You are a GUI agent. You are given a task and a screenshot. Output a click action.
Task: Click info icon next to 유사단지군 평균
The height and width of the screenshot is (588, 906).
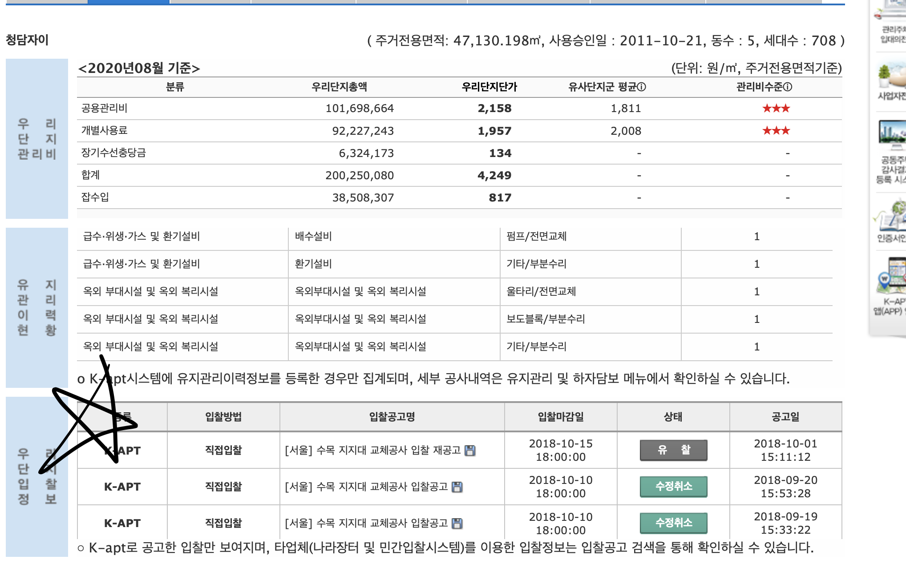(641, 87)
